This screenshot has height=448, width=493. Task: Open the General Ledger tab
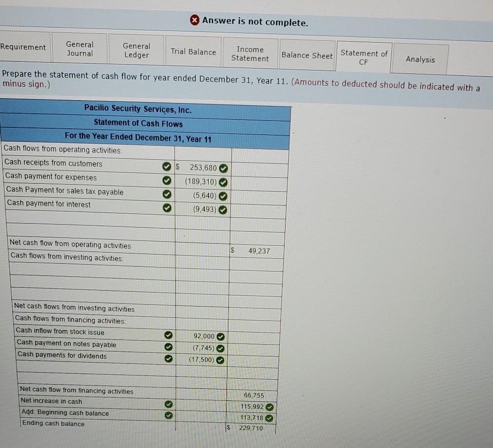(x=137, y=50)
